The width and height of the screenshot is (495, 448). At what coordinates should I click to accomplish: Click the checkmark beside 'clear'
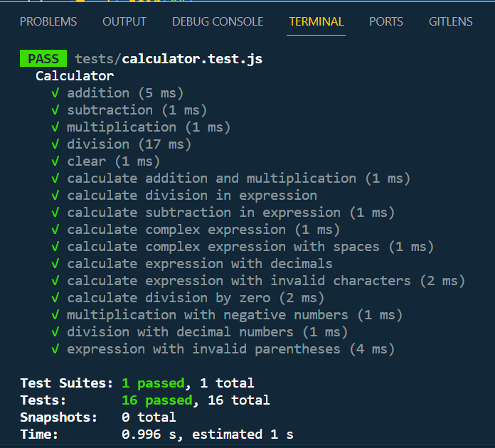point(55,161)
